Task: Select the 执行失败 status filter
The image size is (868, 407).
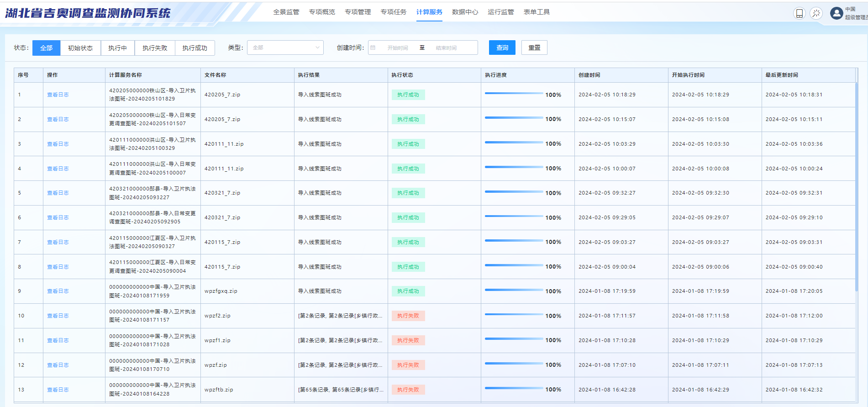Action: (155, 48)
